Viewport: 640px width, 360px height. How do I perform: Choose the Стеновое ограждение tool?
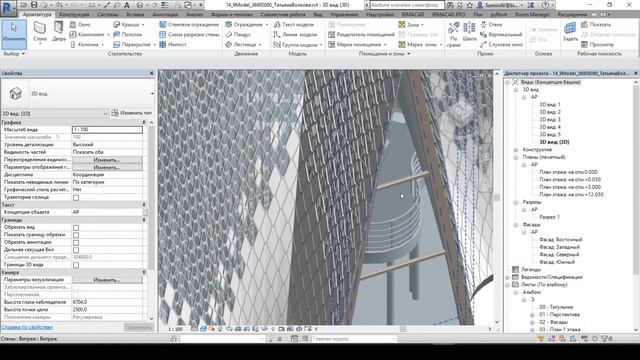point(189,24)
